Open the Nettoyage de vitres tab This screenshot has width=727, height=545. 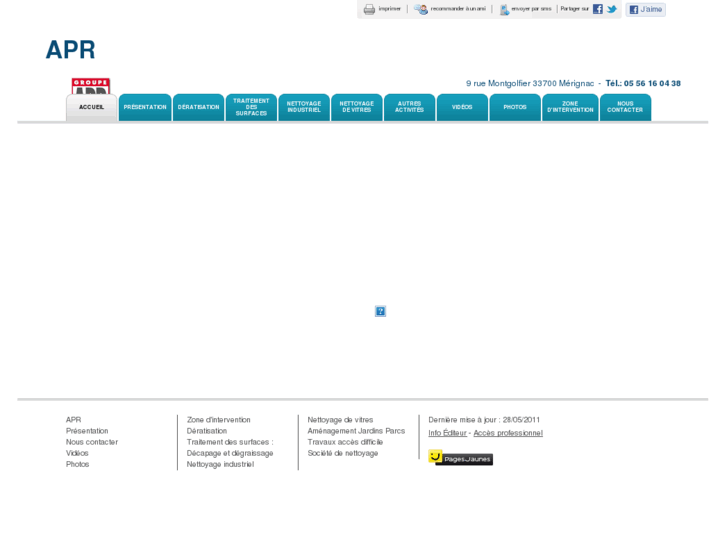coord(357,107)
